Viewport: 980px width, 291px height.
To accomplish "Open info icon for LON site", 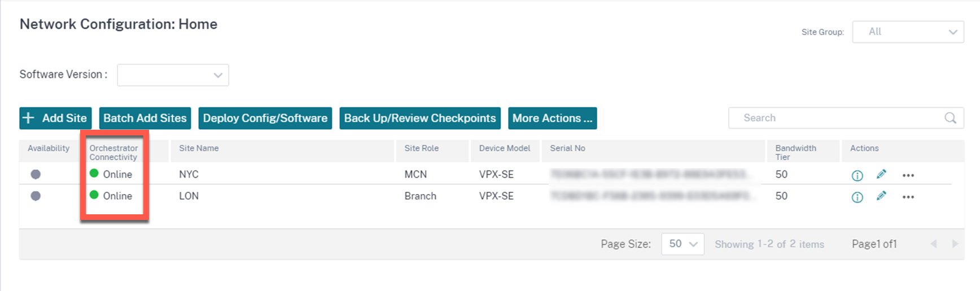I will click(857, 197).
